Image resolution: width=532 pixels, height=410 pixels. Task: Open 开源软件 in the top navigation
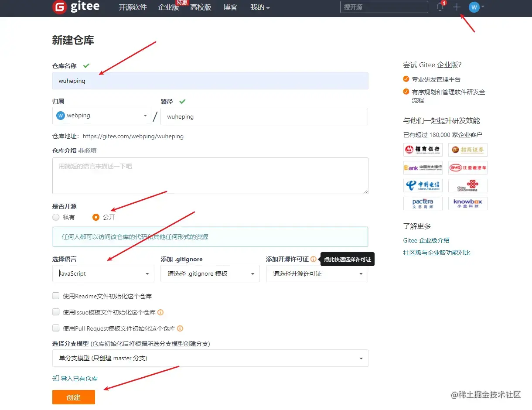(133, 7)
